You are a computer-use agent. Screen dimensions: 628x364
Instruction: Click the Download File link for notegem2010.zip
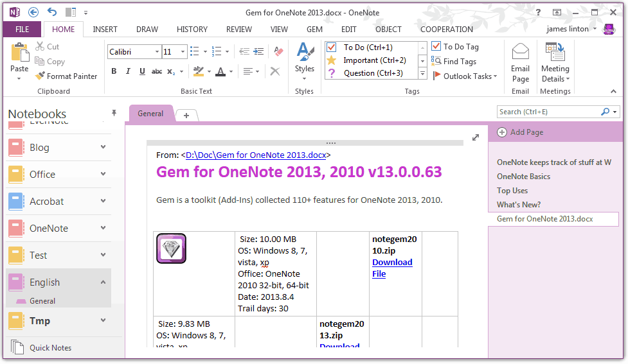pyautogui.click(x=392, y=268)
